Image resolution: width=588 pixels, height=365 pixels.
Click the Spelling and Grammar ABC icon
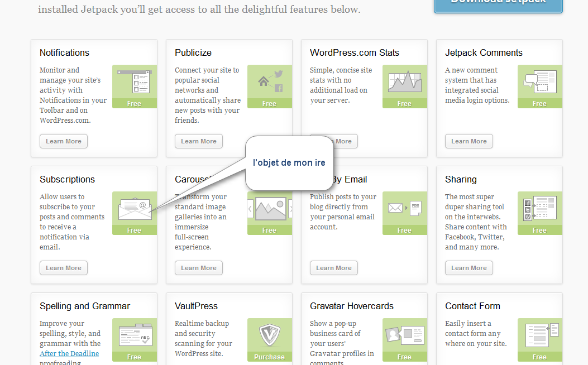click(135, 335)
